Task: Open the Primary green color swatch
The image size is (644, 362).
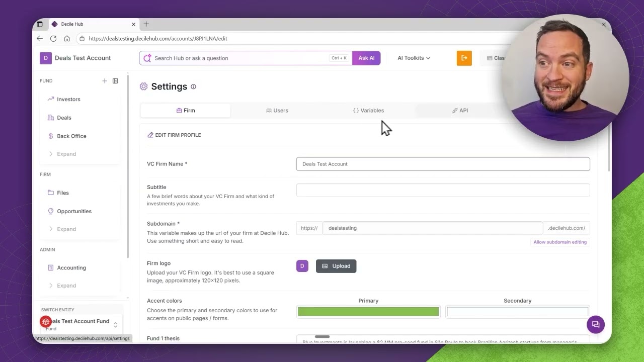Action: tap(368, 312)
